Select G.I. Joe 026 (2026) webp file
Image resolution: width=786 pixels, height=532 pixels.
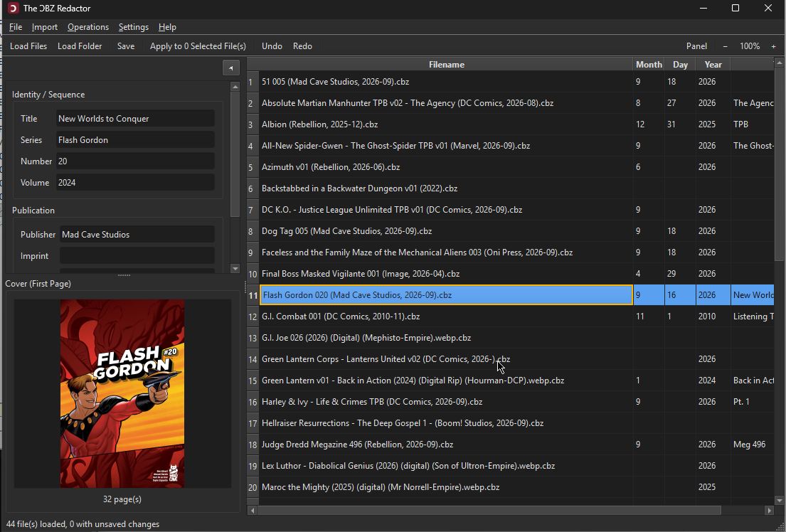446,338
